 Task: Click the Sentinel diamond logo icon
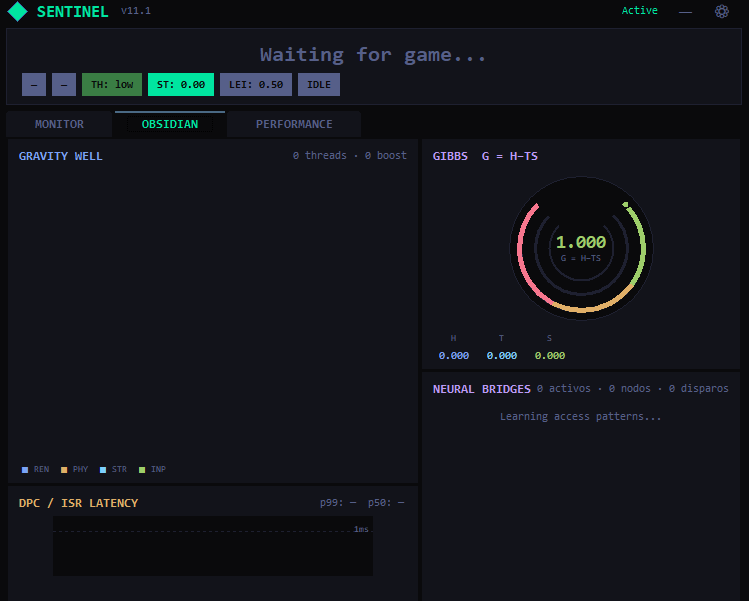tap(18, 11)
